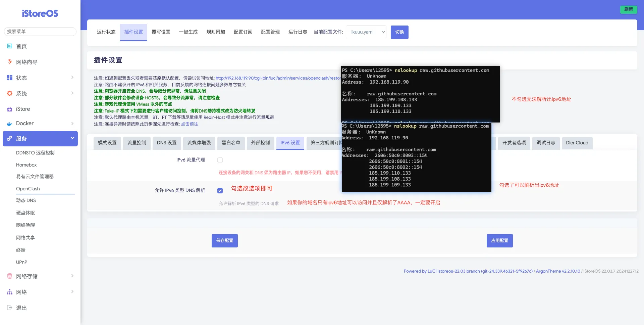Expand the 网络 sidebar section arrow

pyautogui.click(x=72, y=292)
